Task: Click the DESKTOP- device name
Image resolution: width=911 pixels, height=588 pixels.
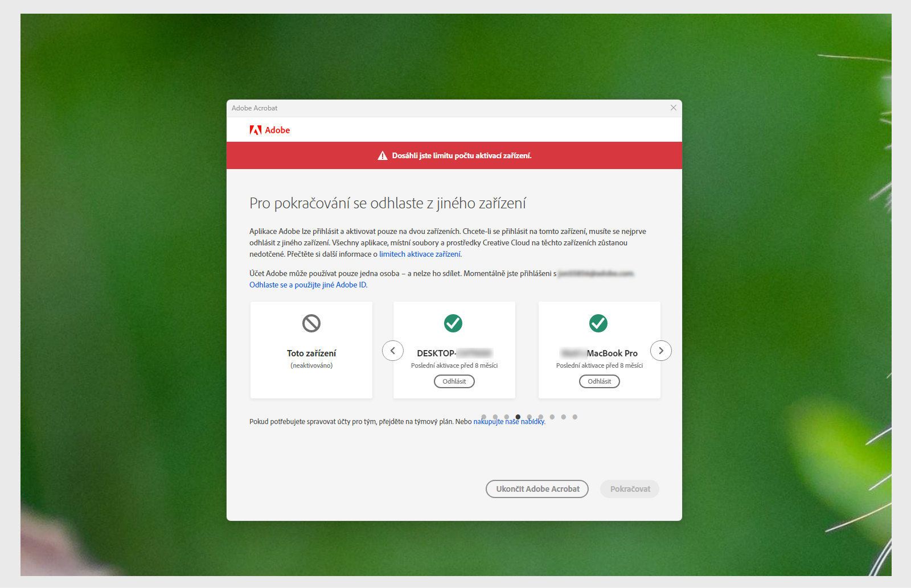Action: click(x=454, y=353)
